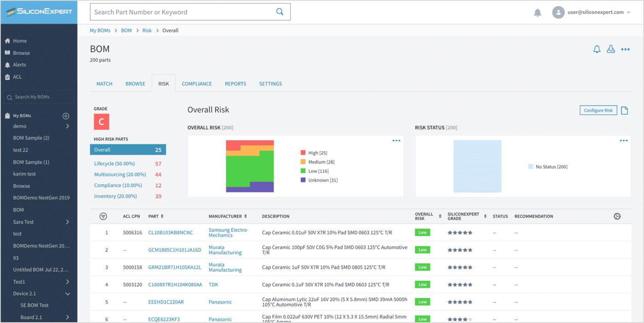Open Overall Risk chart options menu

(396, 141)
